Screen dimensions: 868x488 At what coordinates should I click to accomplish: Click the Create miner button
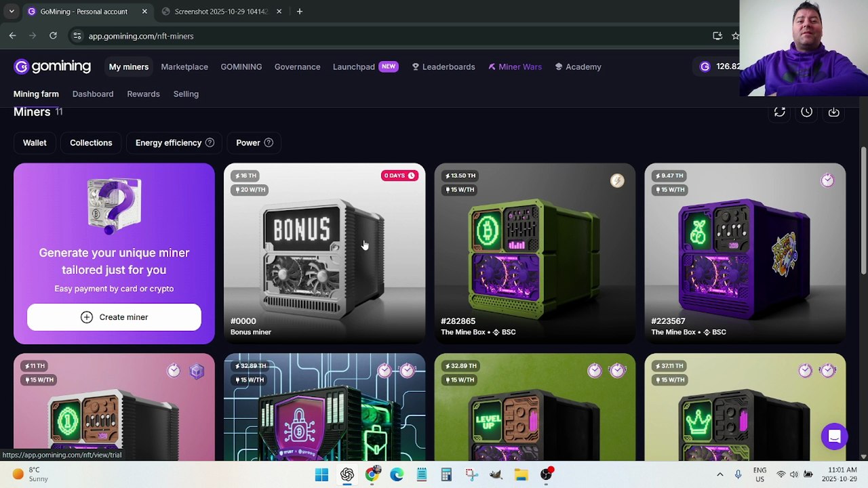(x=114, y=317)
